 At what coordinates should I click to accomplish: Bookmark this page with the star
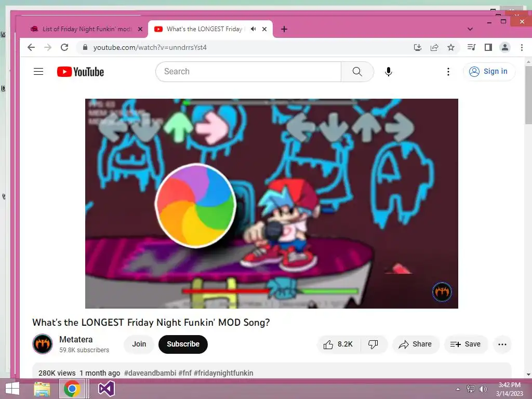tap(451, 47)
